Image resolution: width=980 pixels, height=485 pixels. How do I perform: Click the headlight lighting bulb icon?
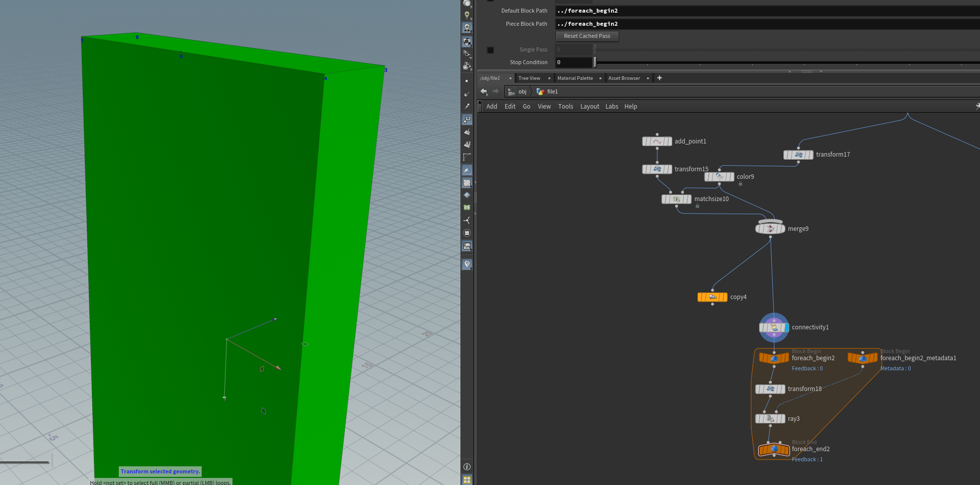point(467,15)
